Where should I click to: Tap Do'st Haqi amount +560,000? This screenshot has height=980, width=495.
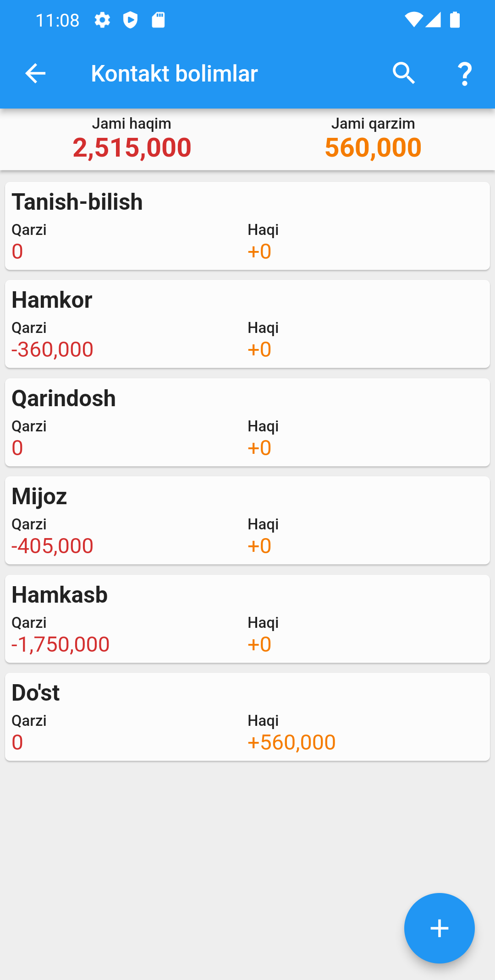(291, 742)
